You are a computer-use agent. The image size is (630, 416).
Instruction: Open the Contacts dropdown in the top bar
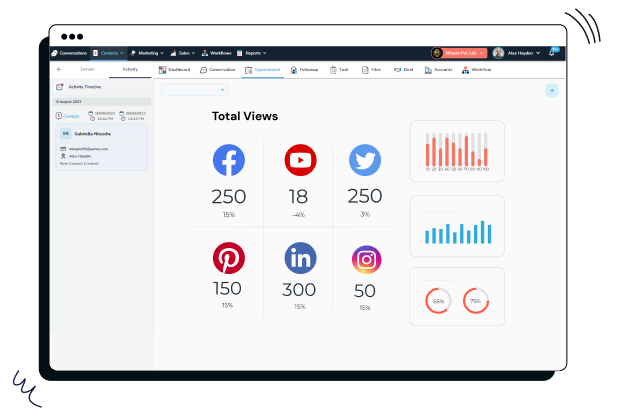[108, 53]
